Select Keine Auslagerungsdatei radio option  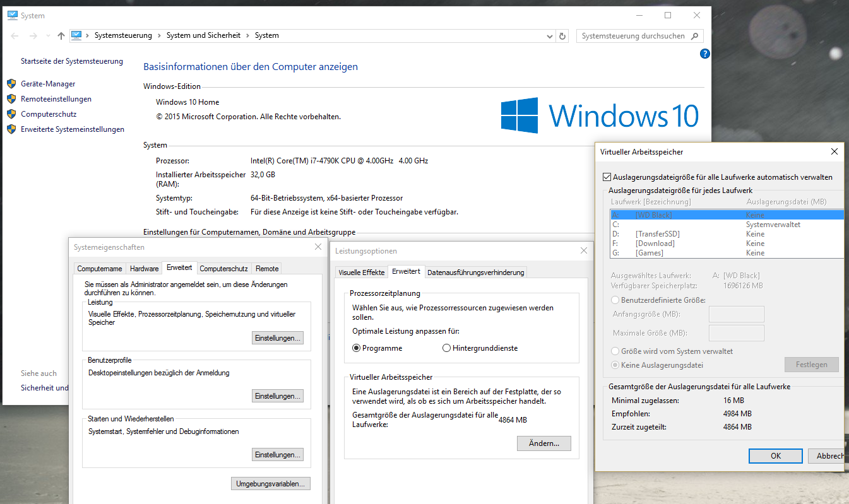615,365
